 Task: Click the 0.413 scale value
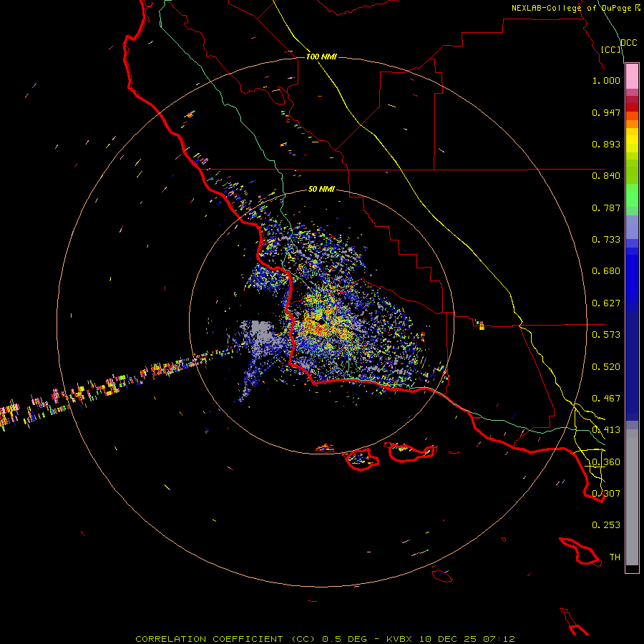[x=606, y=430]
